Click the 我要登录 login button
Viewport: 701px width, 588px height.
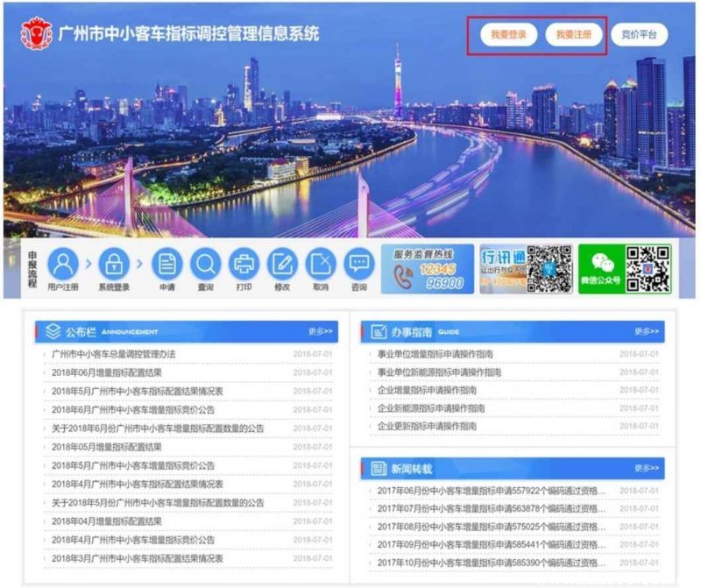pos(508,35)
